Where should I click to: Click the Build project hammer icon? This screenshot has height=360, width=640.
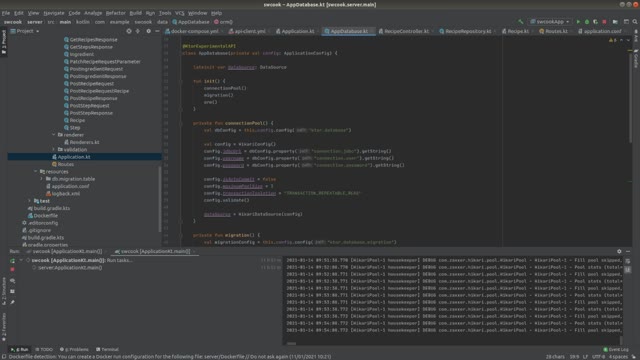(520, 22)
